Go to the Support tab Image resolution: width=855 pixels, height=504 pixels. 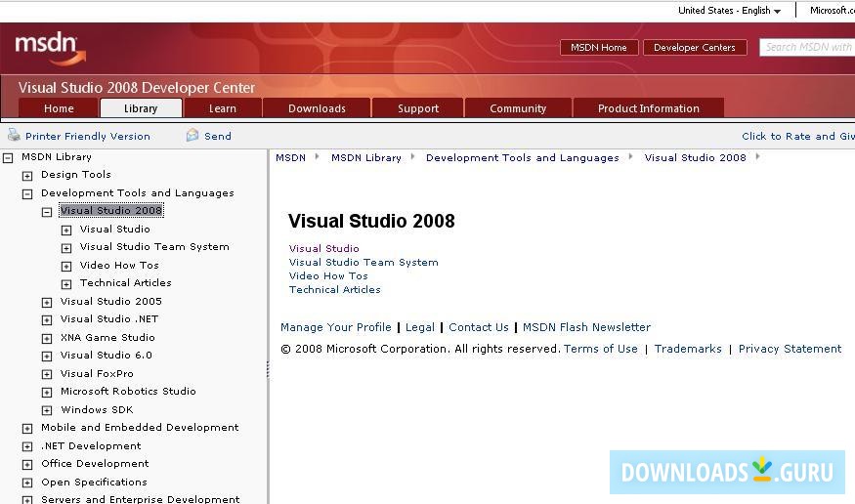tap(418, 108)
